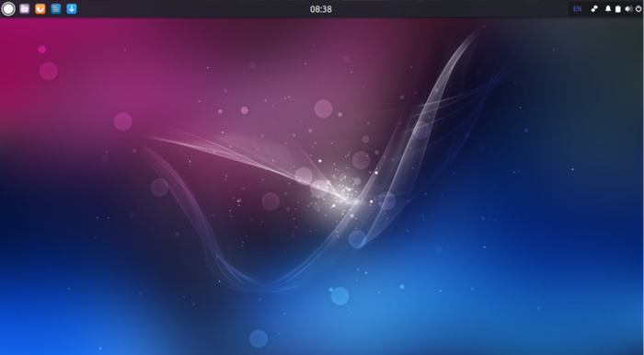Click the time display showing 08:38
644x355 pixels.
pyautogui.click(x=321, y=9)
